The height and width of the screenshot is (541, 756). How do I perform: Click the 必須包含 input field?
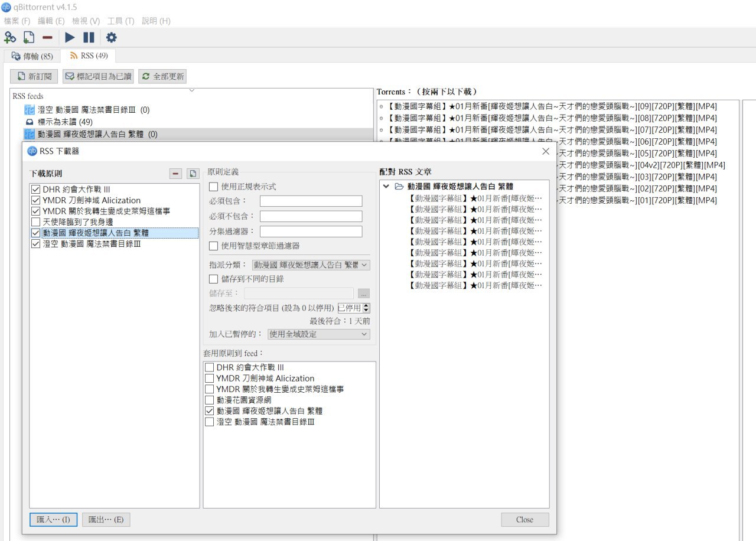[311, 201]
